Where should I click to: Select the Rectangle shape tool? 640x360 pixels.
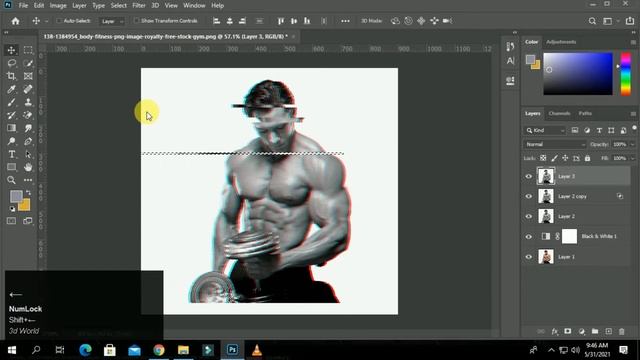(x=11, y=167)
